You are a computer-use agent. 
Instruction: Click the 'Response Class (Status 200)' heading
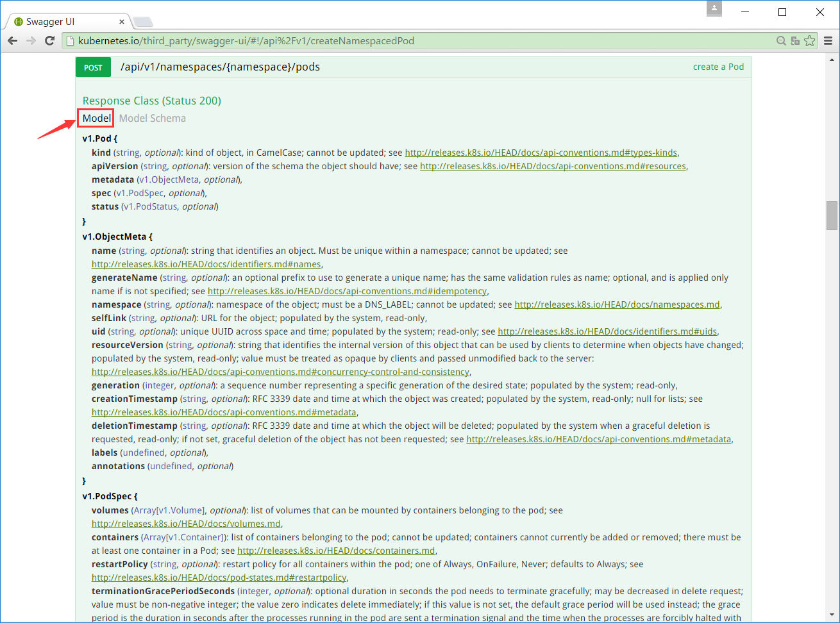coord(152,101)
